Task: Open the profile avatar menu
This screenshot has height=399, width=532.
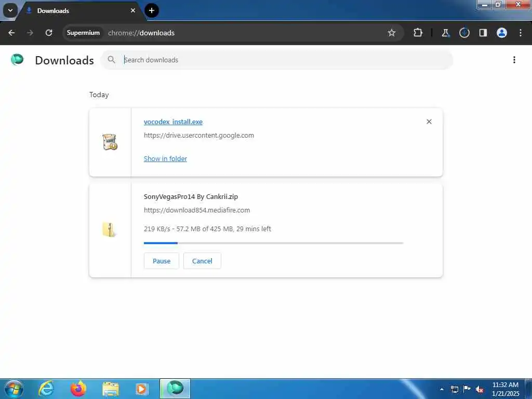Action: [x=502, y=33]
